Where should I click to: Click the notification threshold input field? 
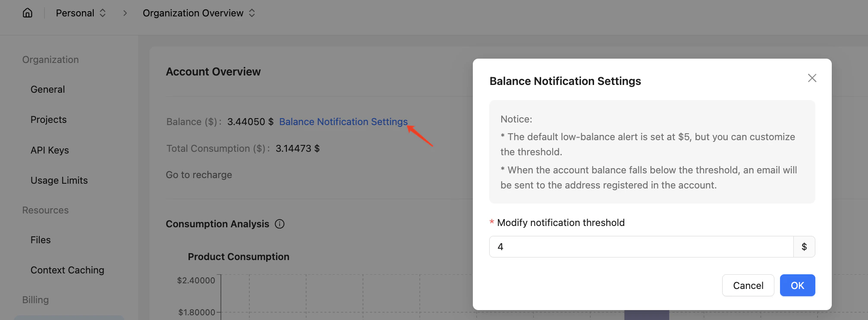[641, 247]
